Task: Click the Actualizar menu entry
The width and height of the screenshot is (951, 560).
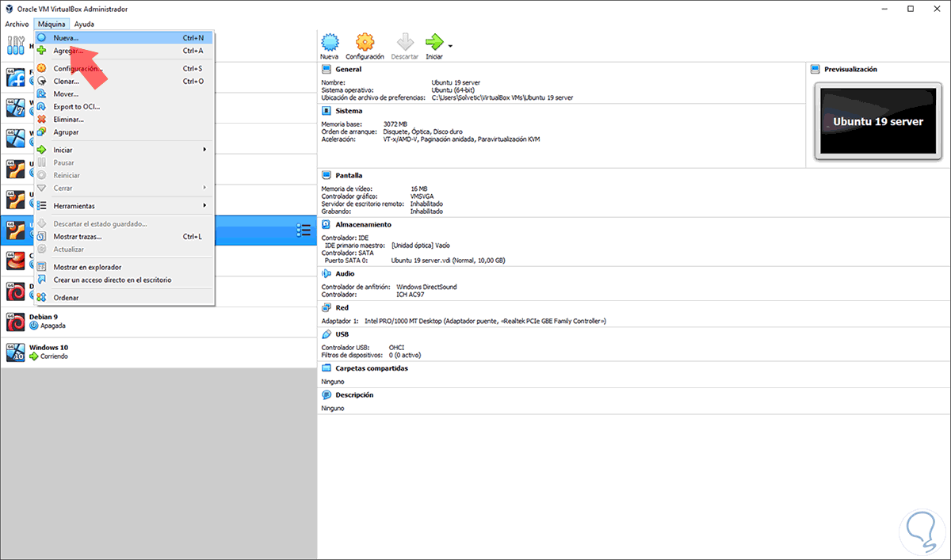Action: pyautogui.click(x=124, y=249)
